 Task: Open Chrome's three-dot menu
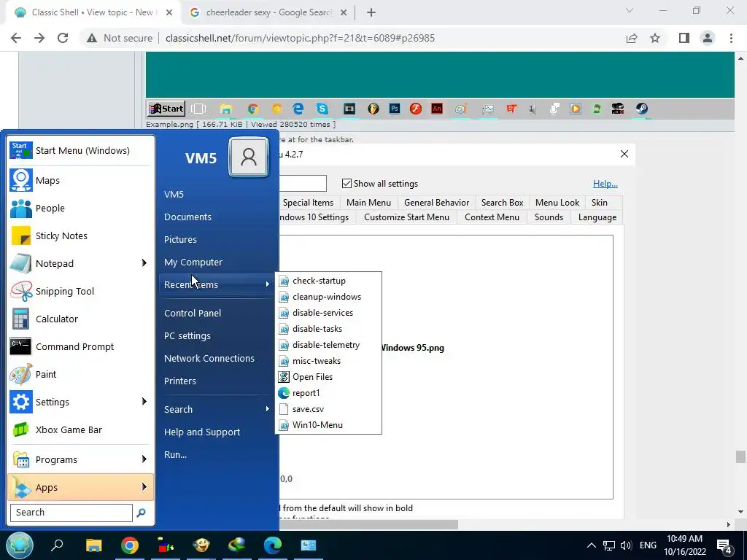click(x=731, y=38)
